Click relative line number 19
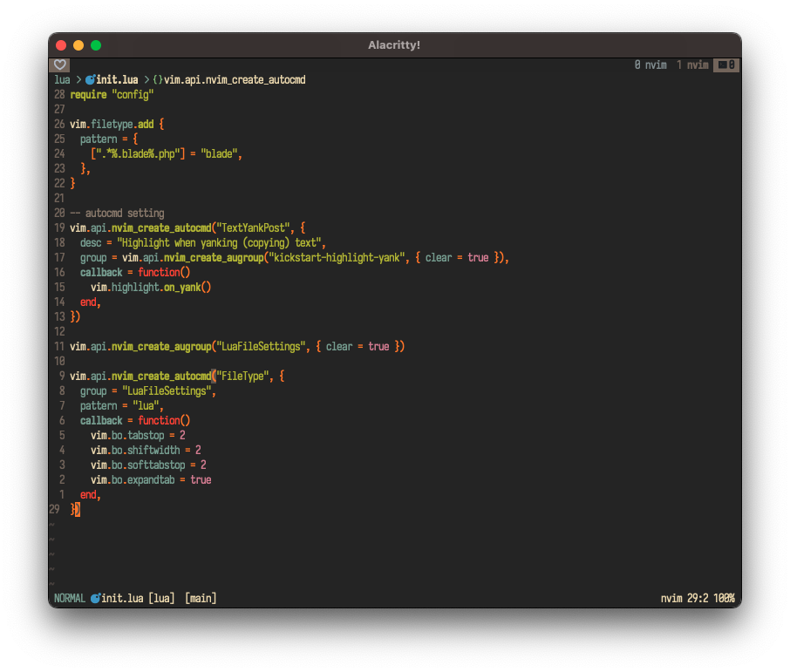Viewport: 790px width, 672px height. [x=59, y=227]
